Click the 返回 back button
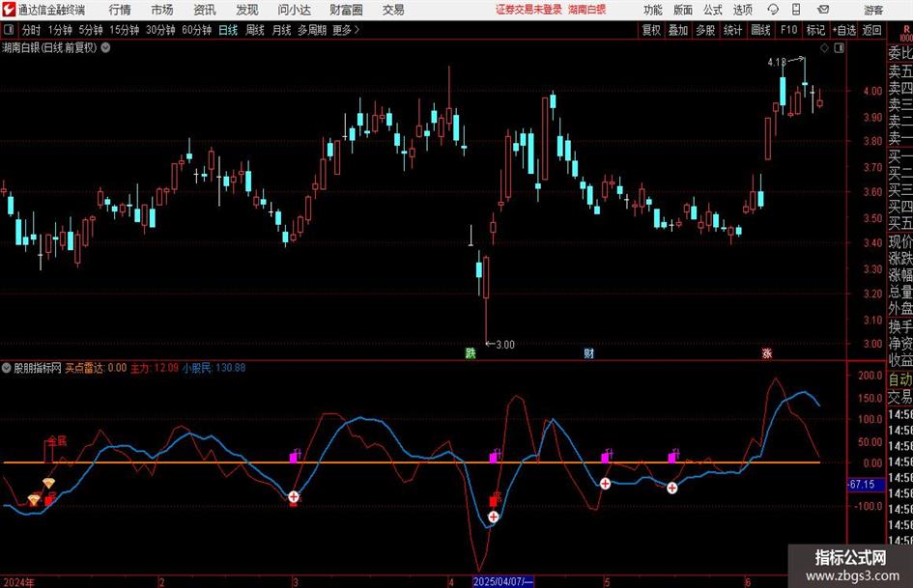 tap(871, 30)
